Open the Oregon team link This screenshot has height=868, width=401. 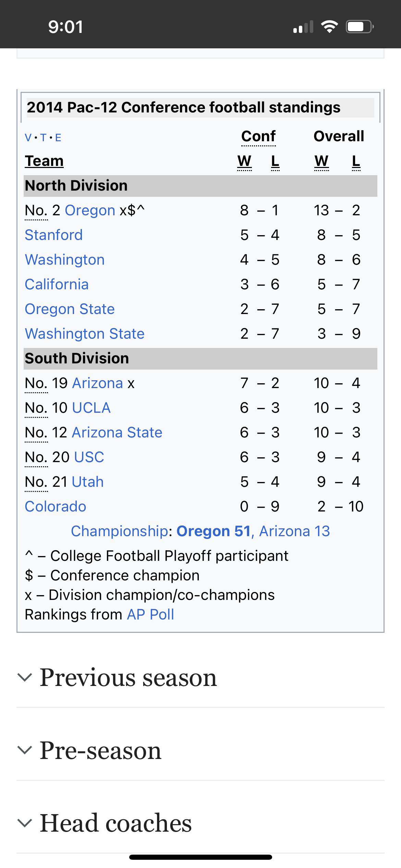90,210
